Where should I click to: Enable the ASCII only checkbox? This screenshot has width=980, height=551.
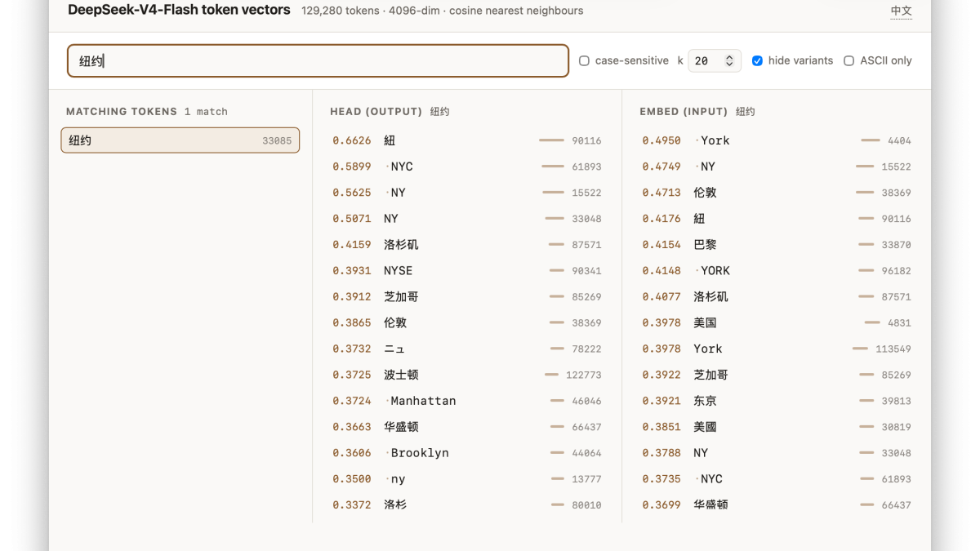pos(849,60)
